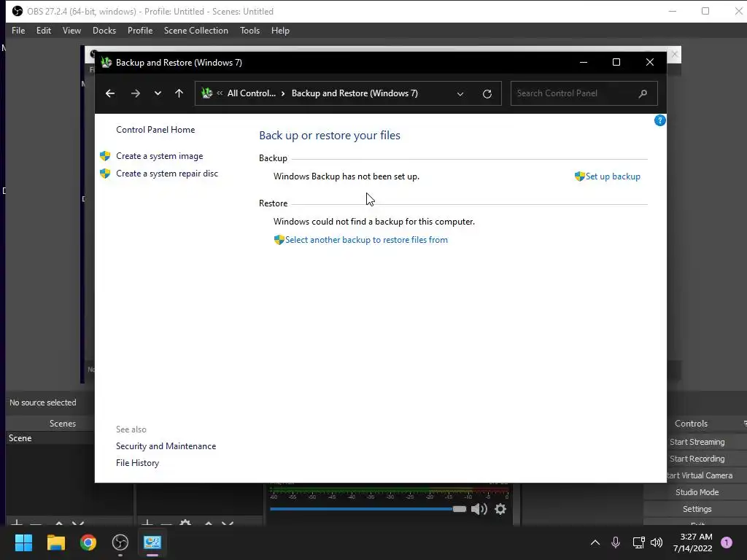Open OBS Profile menu
The image size is (747, 560).
point(139,31)
